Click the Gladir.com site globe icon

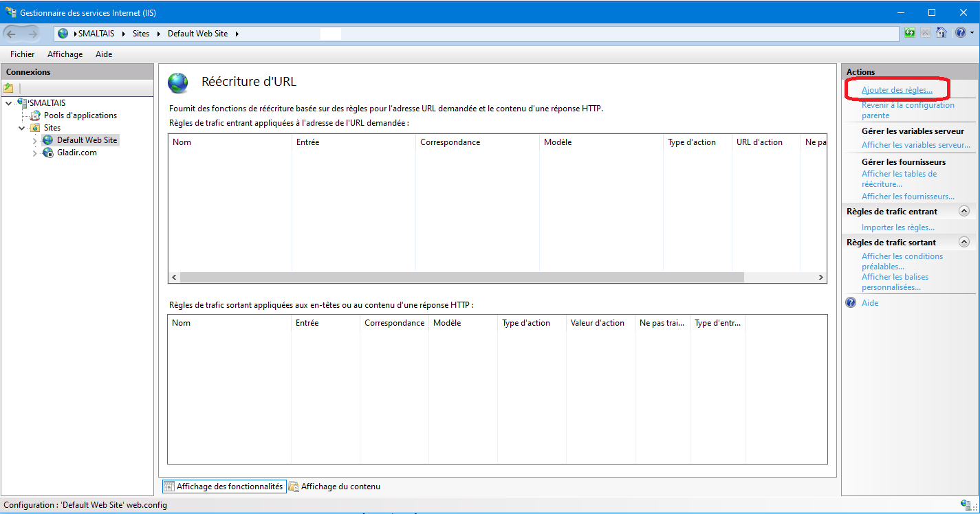point(48,153)
